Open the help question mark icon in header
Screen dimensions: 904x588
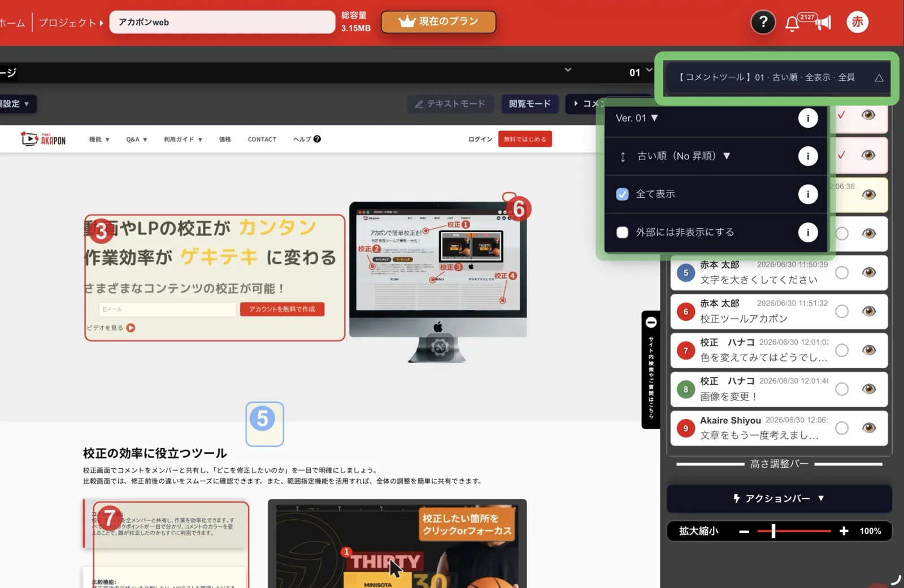763,22
